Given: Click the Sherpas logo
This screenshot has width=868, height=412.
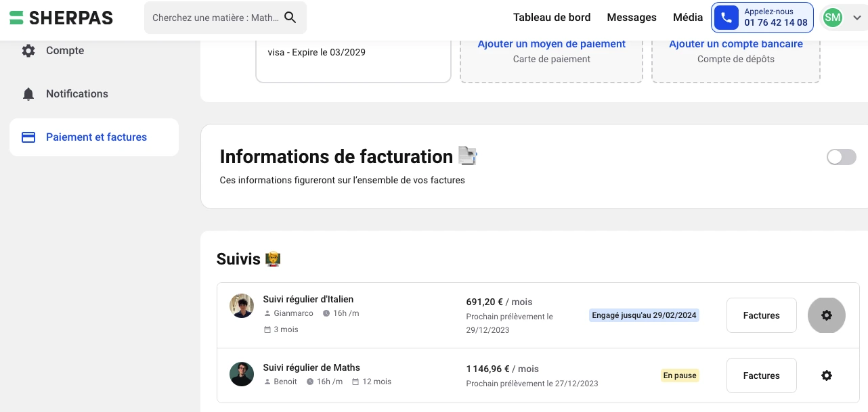Looking at the screenshot, I should point(61,18).
